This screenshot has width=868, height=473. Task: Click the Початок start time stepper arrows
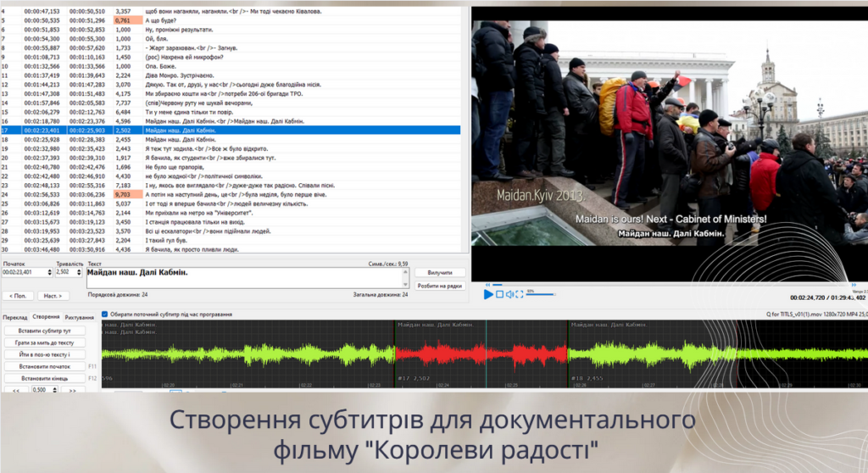click(x=50, y=272)
